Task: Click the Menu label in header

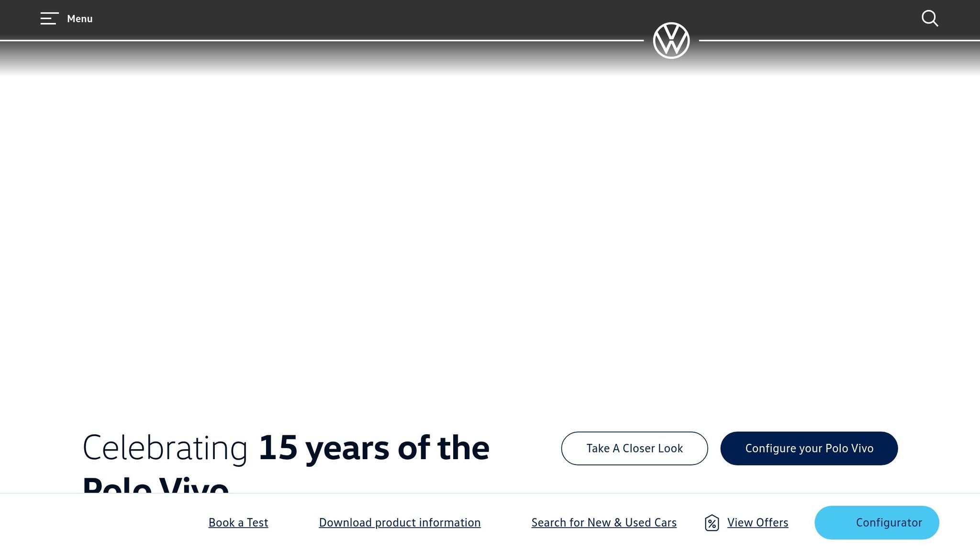Action: tap(80, 19)
